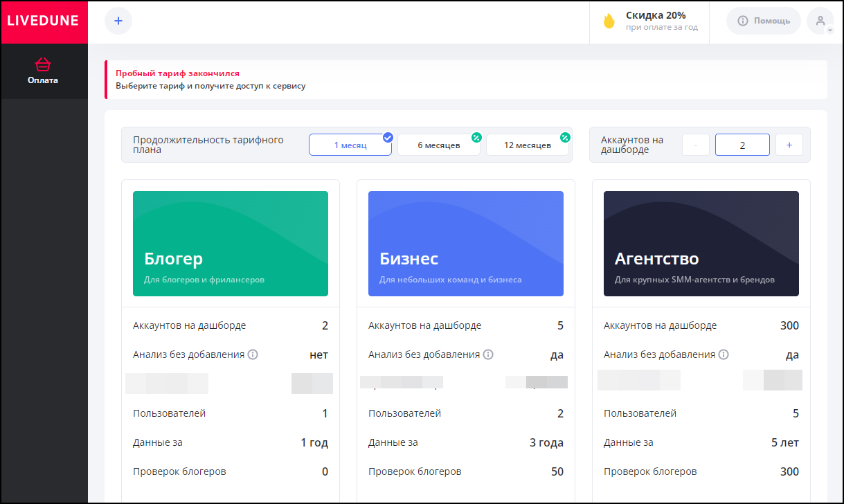
Task: Click Блогер Проверок блогеров value 0
Action: [325, 471]
